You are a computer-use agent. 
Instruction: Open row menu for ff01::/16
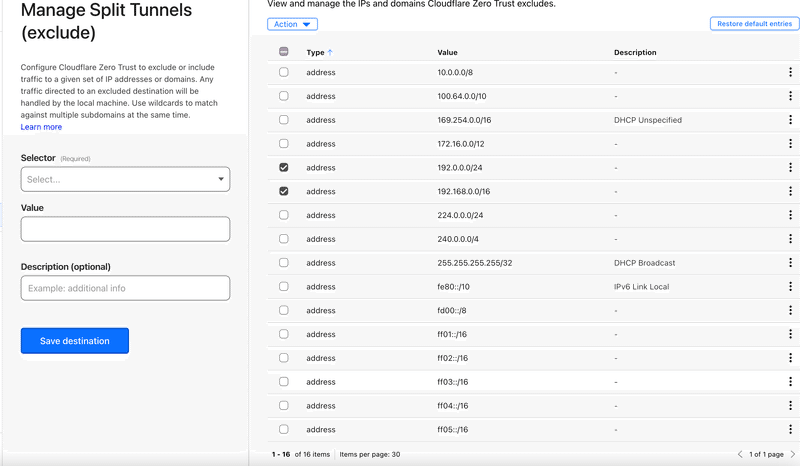coord(790,334)
